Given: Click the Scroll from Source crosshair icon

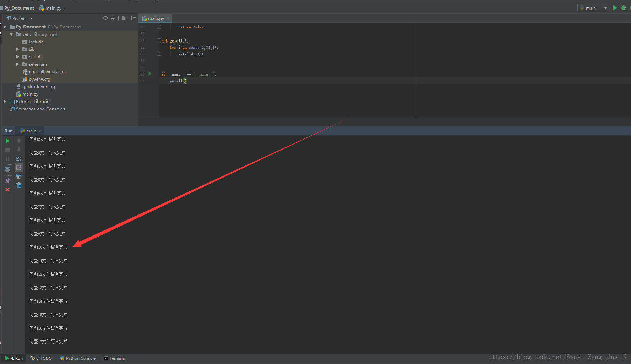Looking at the screenshot, I should [105, 18].
